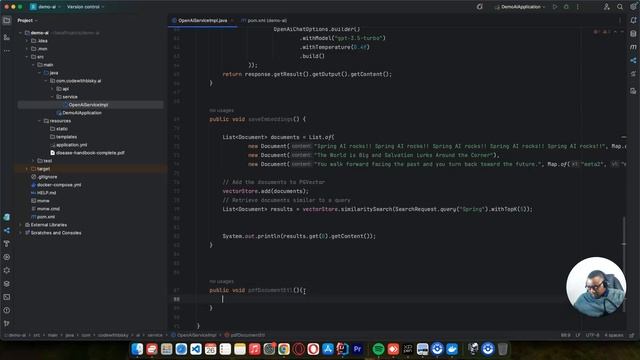640x360 pixels.
Task: Click the '4 spaces' indent status entry
Action: pyautogui.click(x=613, y=335)
